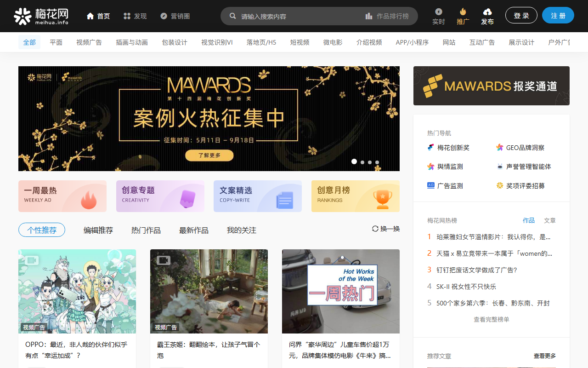Image resolution: width=588 pixels, height=368 pixels.
Task: Open the 霸王茶姬 video thumbnail
Action: pyautogui.click(x=209, y=291)
